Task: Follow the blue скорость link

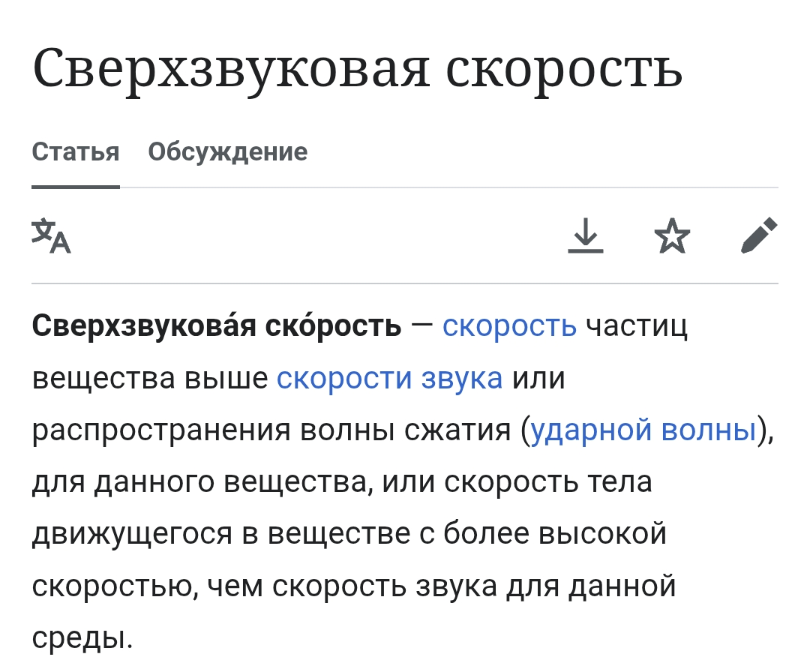Action: [x=509, y=326]
